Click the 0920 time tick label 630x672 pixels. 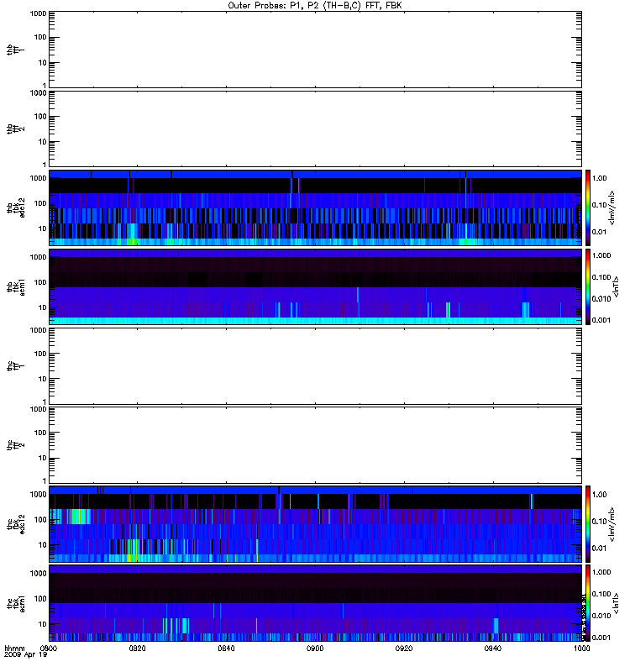[x=404, y=648]
